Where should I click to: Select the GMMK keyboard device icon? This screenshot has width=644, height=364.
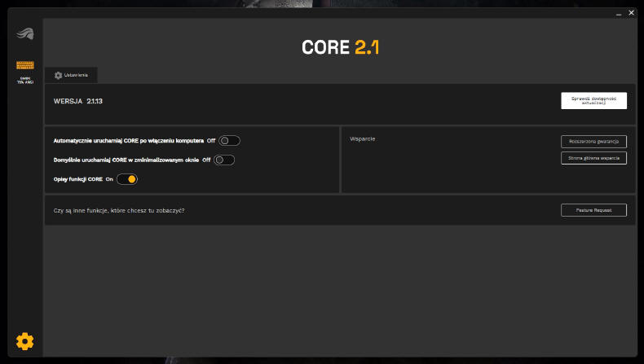point(24,65)
